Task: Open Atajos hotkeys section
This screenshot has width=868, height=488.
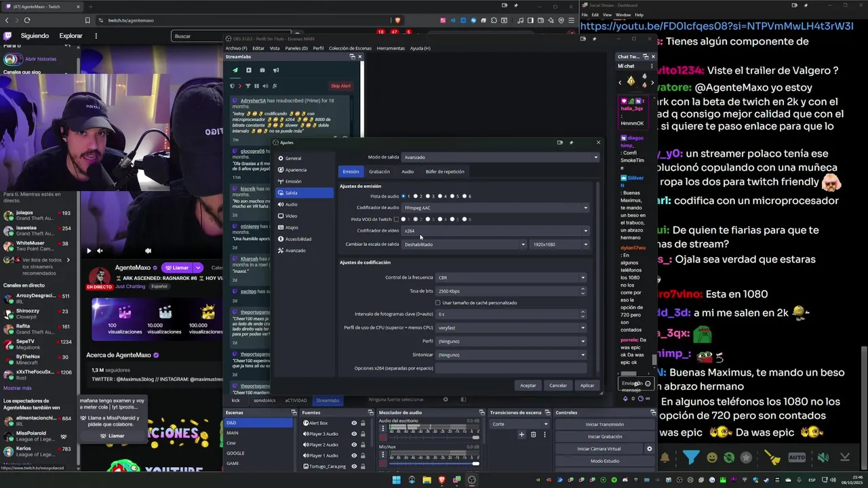Action: pos(304,227)
